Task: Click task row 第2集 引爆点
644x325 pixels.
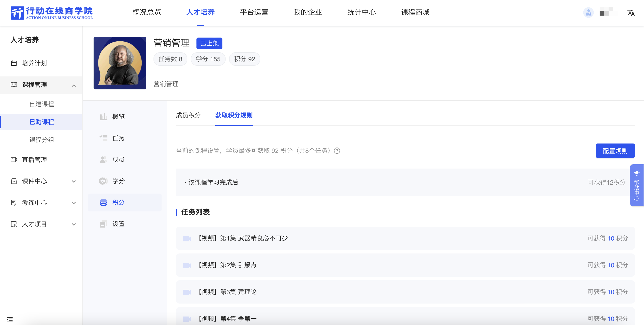Action: pyautogui.click(x=405, y=265)
